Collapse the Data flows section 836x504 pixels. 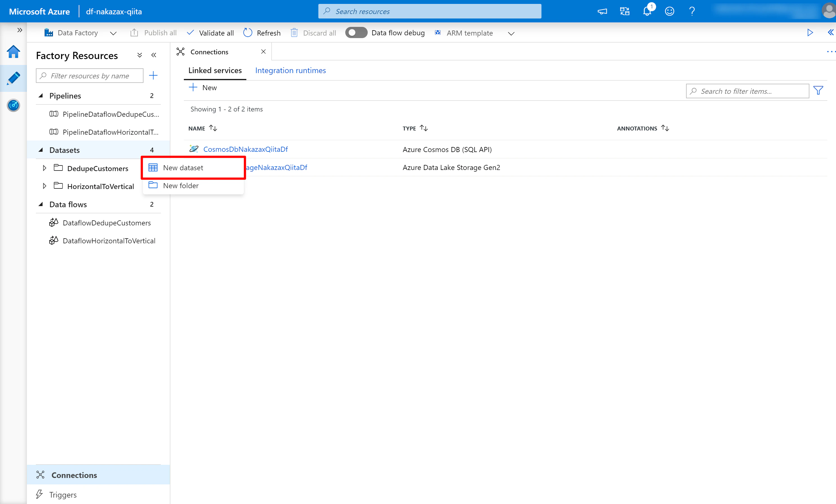click(41, 204)
